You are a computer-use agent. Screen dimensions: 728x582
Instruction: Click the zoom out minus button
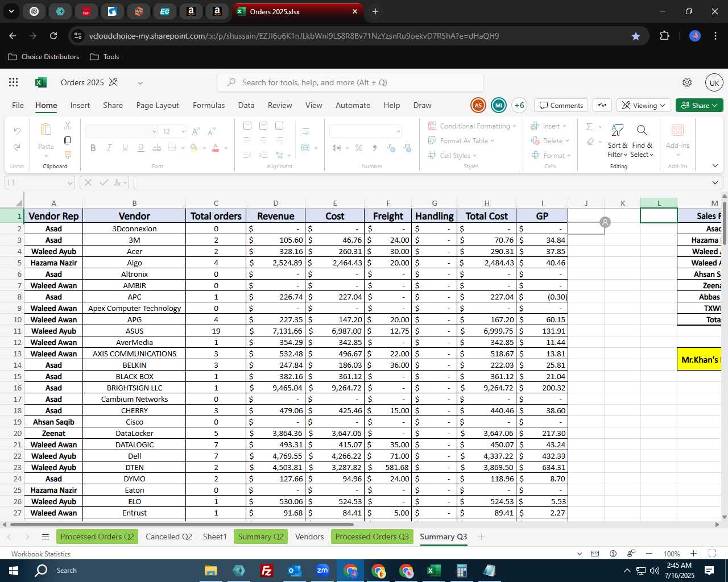(649, 554)
